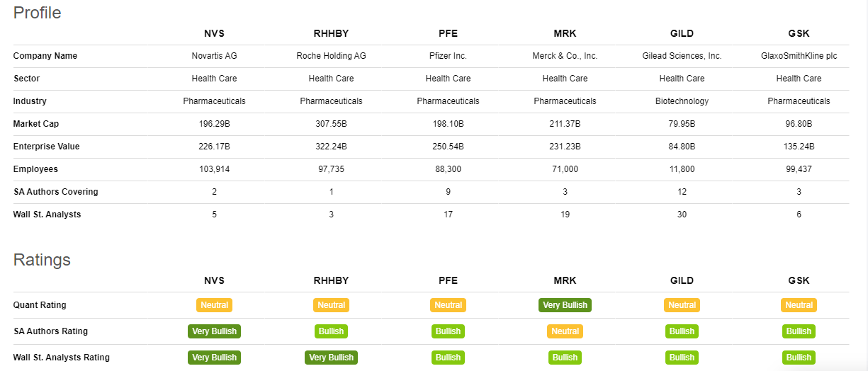Click MRK's Very Bullish Quant Rating badge
Screen dimensions: 868x371
565,305
